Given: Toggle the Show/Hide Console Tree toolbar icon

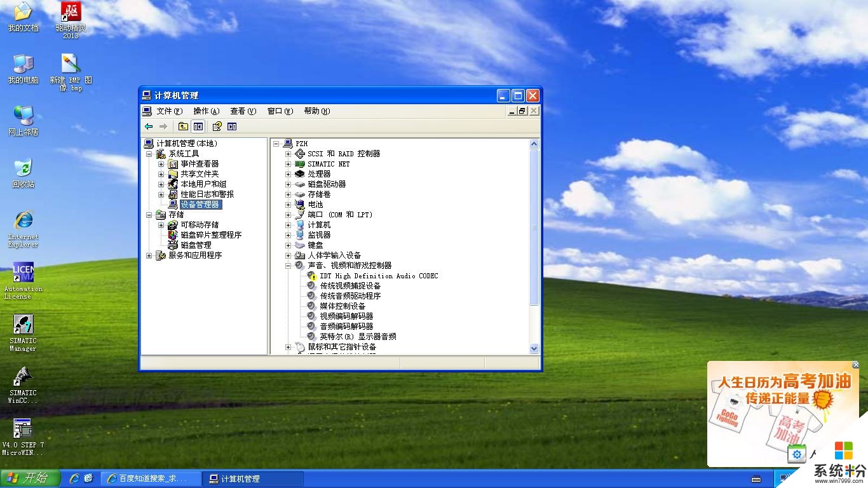Looking at the screenshot, I should click(198, 126).
